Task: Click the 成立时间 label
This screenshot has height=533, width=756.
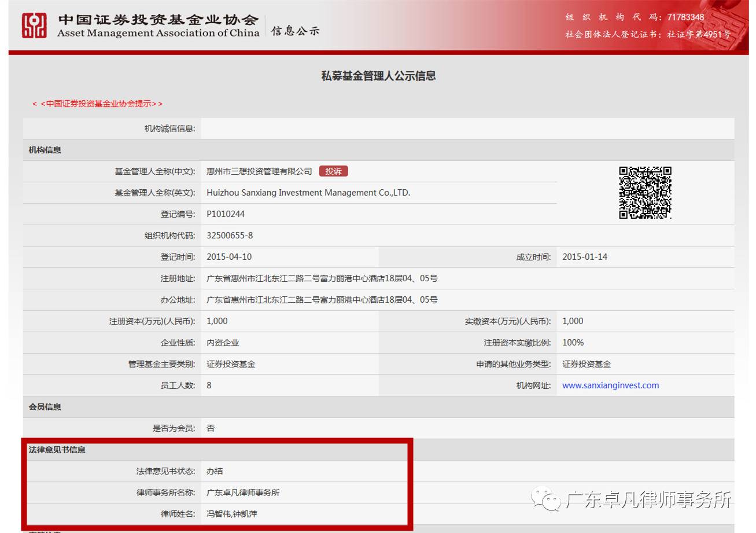Action: click(x=533, y=257)
